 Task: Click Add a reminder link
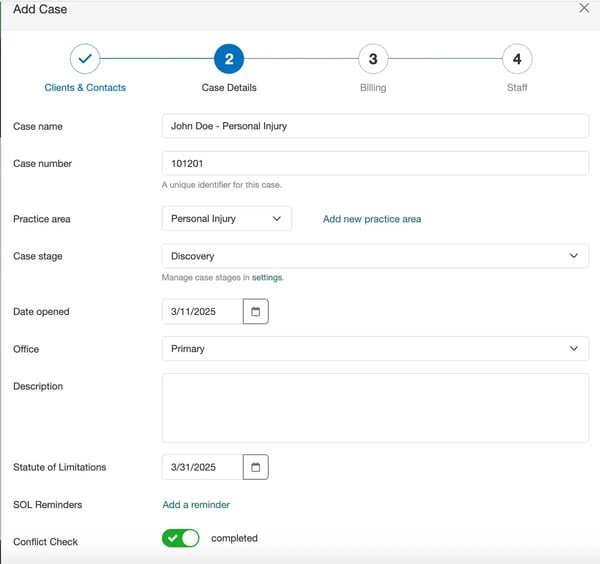pyautogui.click(x=196, y=505)
